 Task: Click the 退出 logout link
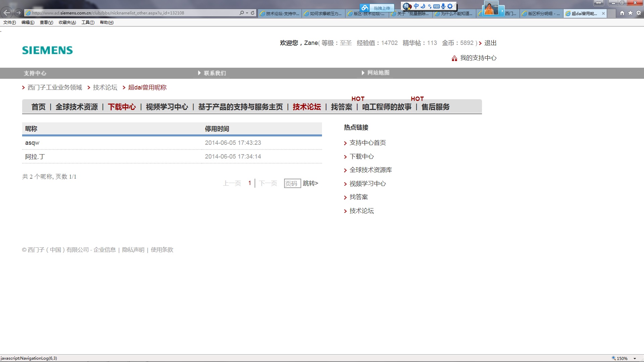coord(490,43)
